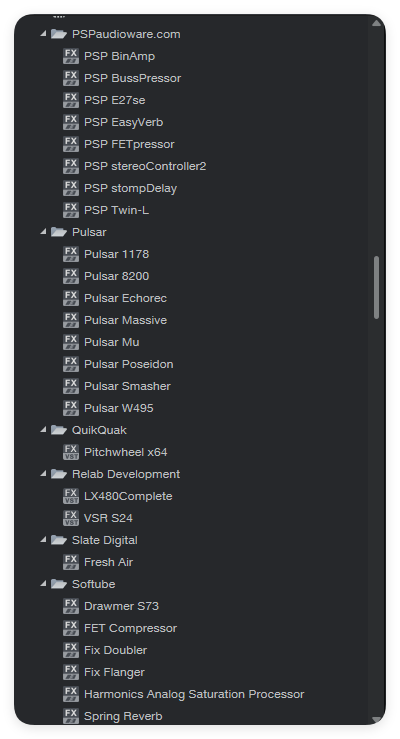Click the scrollbar up arrow

(376, 23)
